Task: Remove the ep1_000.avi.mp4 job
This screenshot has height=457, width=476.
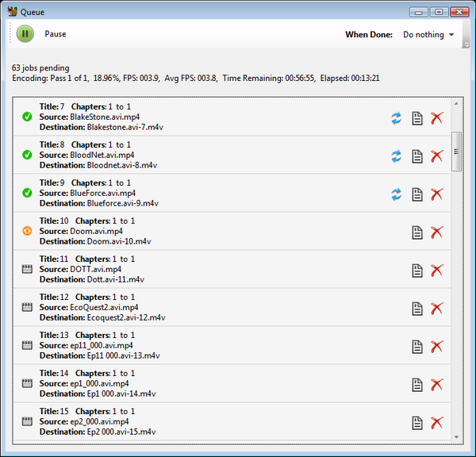Action: [437, 385]
